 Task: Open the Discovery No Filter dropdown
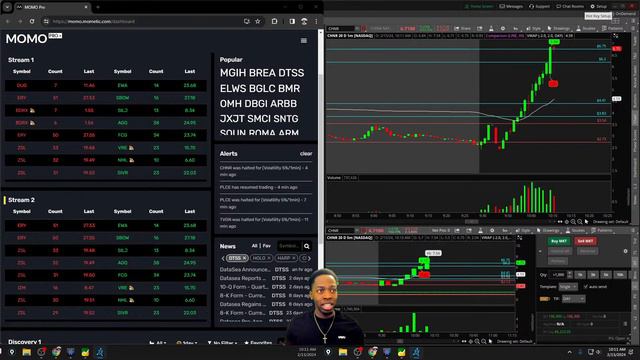(222, 343)
